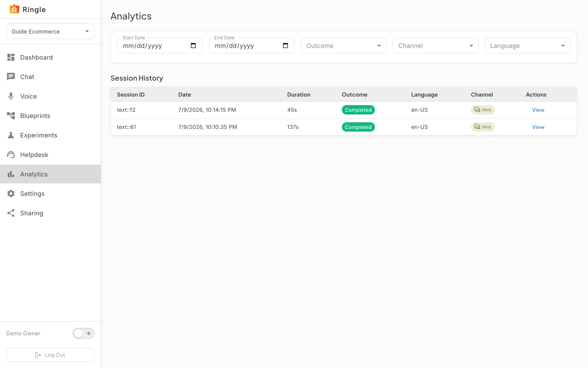This screenshot has width=588, height=368.
Task: Open the Chat sidebar item
Action: [x=50, y=77]
